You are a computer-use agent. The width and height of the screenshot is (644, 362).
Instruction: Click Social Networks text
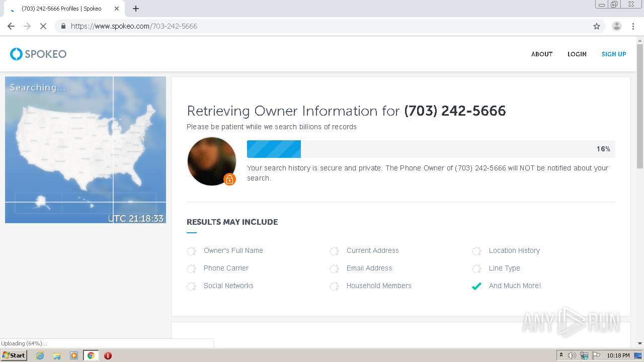pyautogui.click(x=228, y=286)
